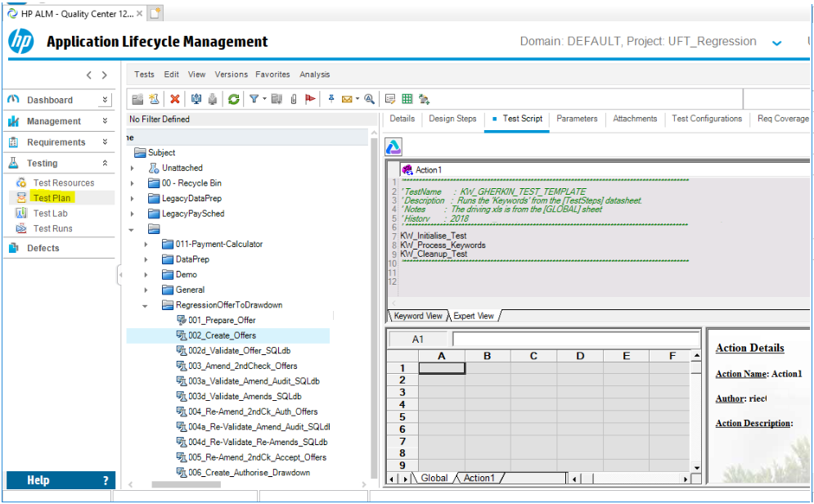
Task: Open Test Lab in the sidebar
Action: pyautogui.click(x=50, y=214)
